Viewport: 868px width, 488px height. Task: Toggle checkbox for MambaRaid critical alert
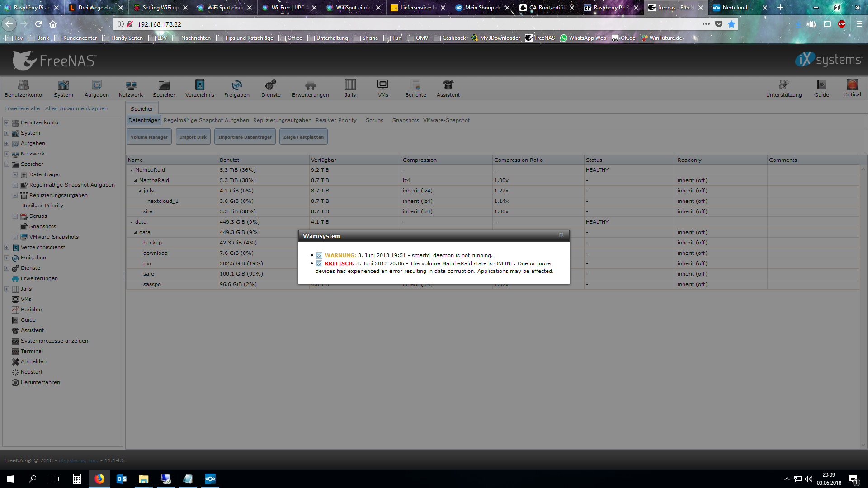pos(319,263)
